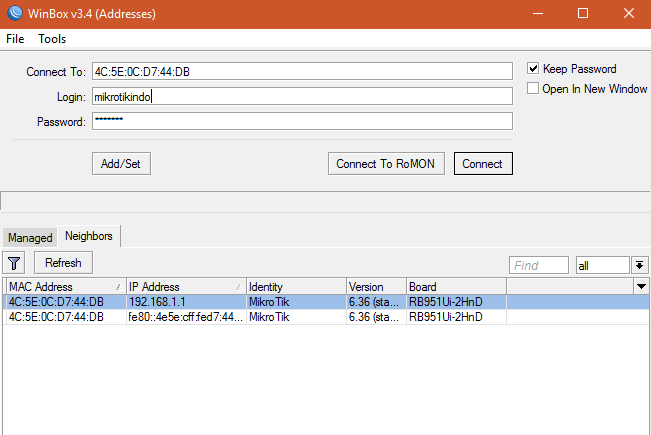Focus the Login field with mikrotikindo
651x435 pixels.
pyautogui.click(x=302, y=96)
